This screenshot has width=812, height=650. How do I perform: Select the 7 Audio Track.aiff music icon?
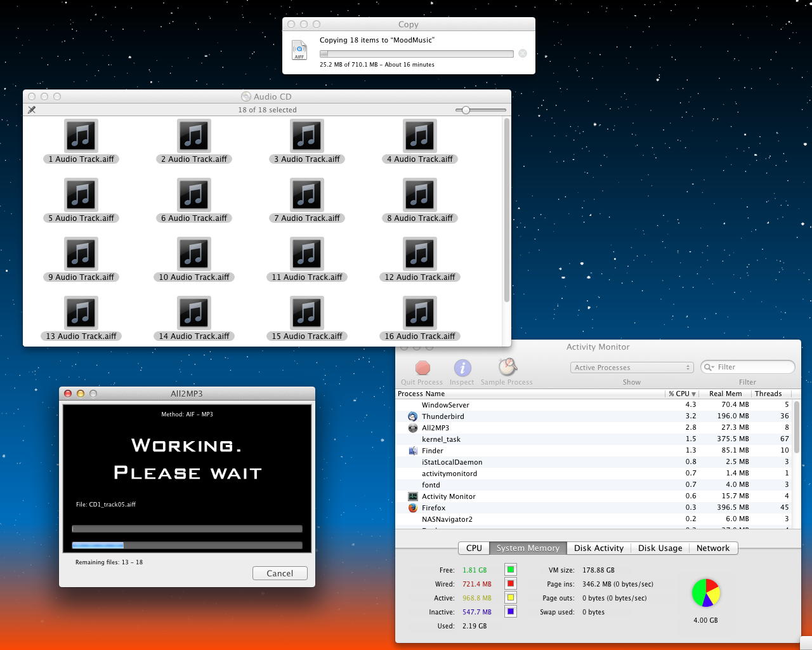307,195
